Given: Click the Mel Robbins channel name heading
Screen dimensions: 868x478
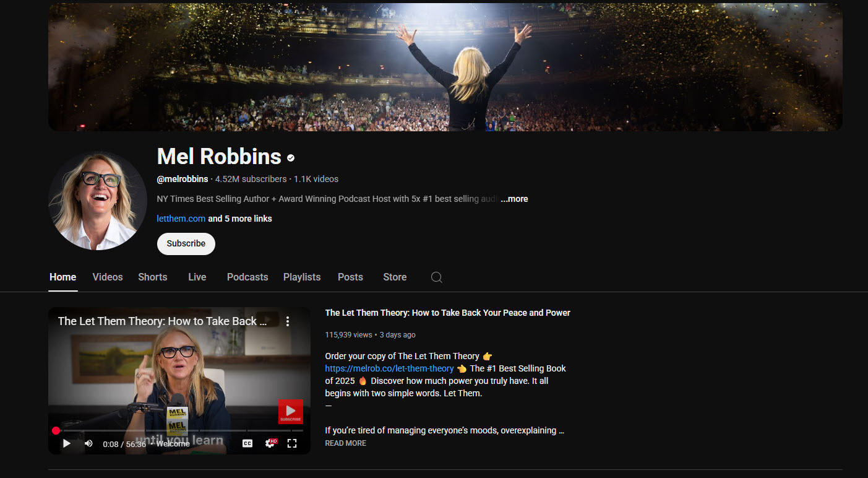Looking at the screenshot, I should click(x=219, y=157).
